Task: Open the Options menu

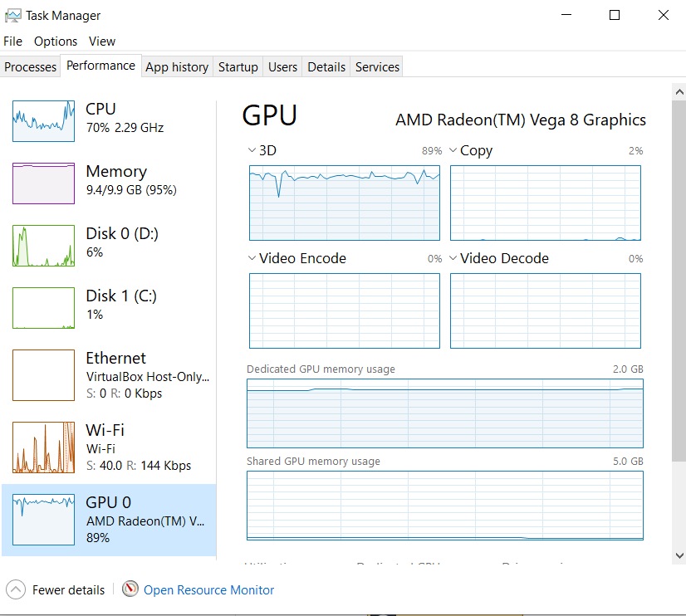Action: pos(56,42)
